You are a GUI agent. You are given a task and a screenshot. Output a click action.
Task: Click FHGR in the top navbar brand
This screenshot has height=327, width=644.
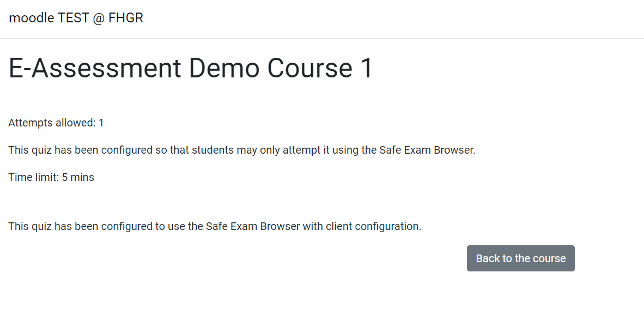[126, 18]
